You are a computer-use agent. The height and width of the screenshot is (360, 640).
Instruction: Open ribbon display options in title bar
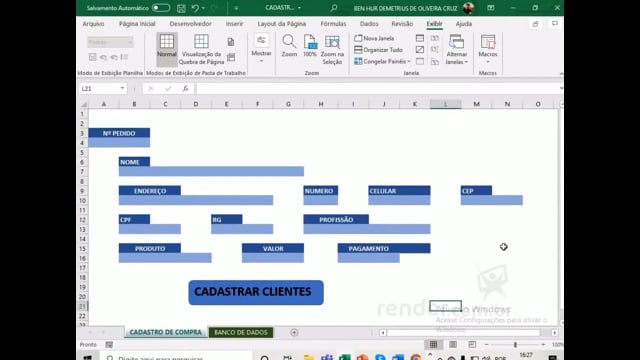coord(491,8)
